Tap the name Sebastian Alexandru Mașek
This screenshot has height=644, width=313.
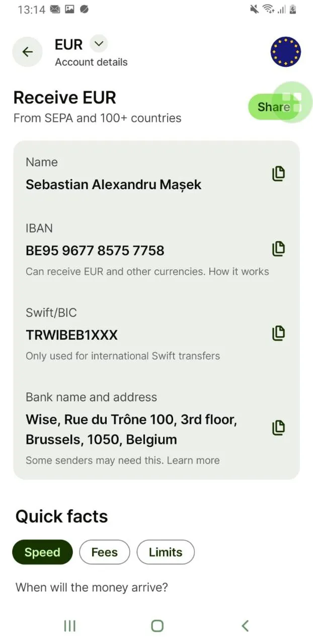pos(113,185)
